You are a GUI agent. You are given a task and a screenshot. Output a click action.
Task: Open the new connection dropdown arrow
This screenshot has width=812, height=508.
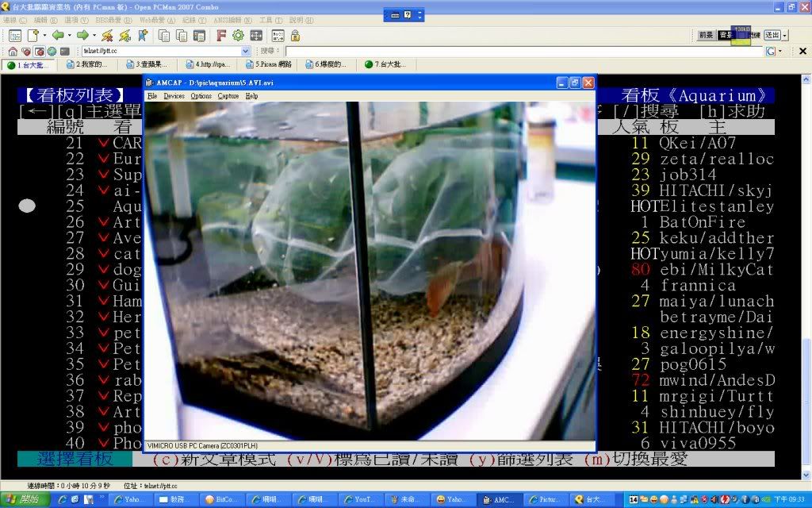pos(44,36)
